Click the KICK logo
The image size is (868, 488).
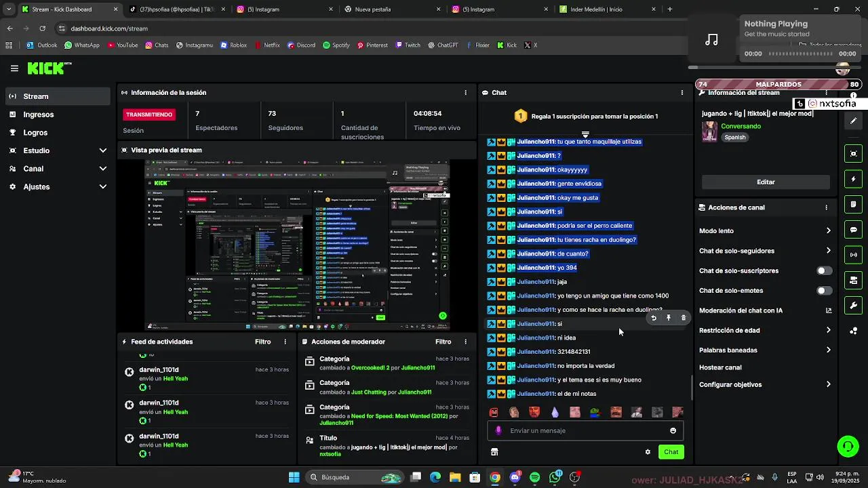(x=49, y=68)
